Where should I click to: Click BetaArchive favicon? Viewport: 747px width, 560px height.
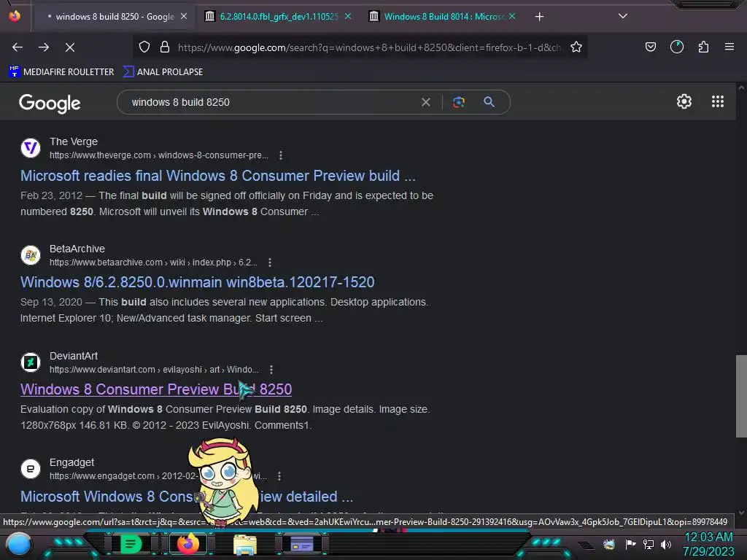point(31,254)
